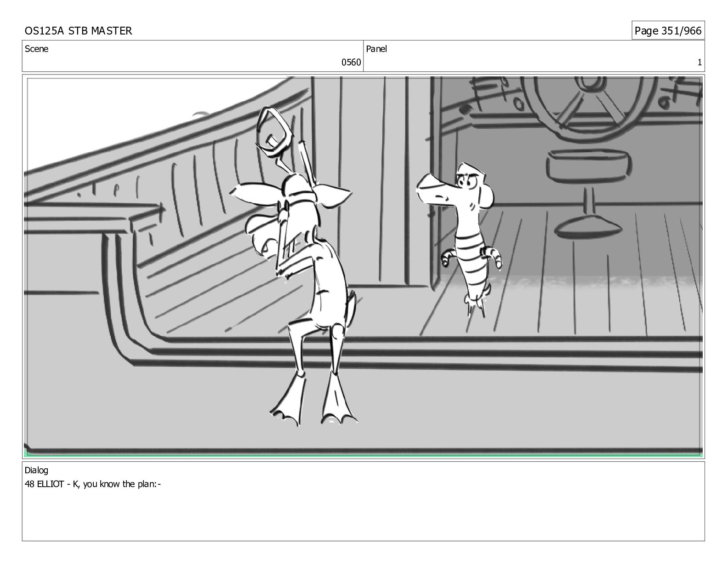Click the dialog line '48 ELLIOT - K, you know the plan:-'

[x=92, y=484]
